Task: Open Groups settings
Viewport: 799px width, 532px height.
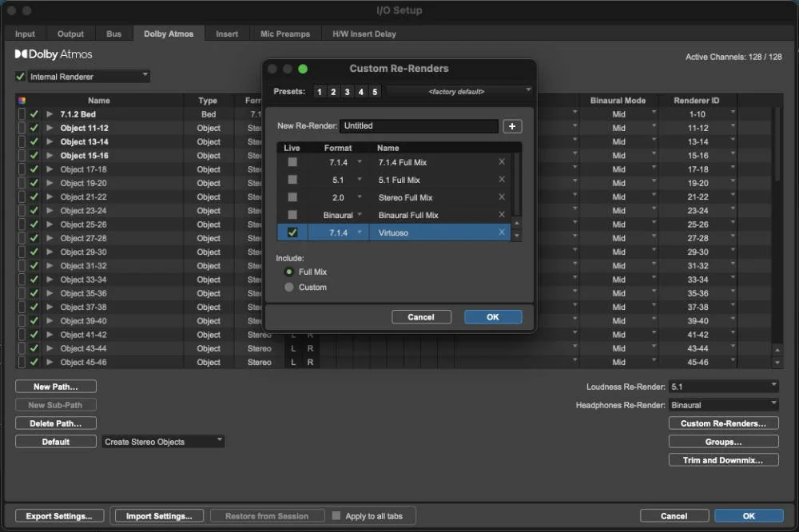Action: click(723, 442)
